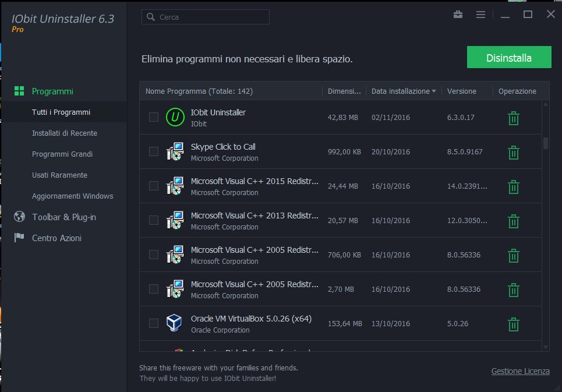Open Installati di Recente list
Image resolution: width=562 pixels, height=392 pixels.
(64, 133)
